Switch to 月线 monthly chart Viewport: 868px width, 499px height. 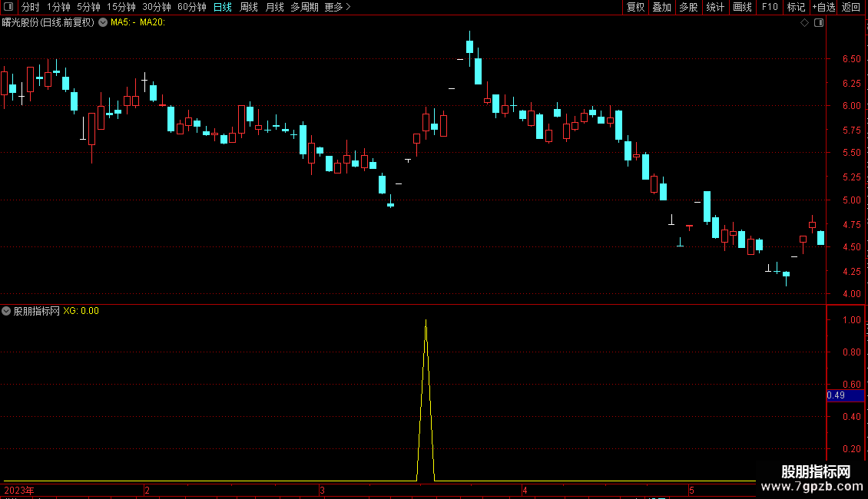point(274,7)
